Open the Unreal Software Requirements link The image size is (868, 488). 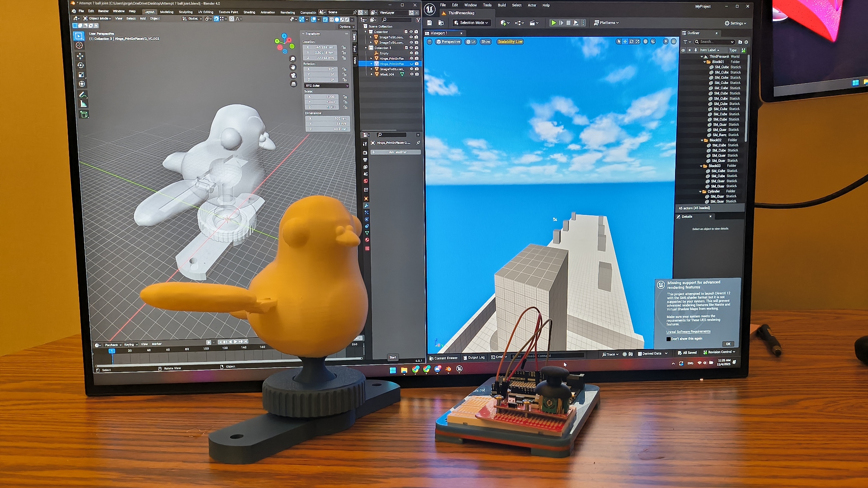tap(688, 331)
